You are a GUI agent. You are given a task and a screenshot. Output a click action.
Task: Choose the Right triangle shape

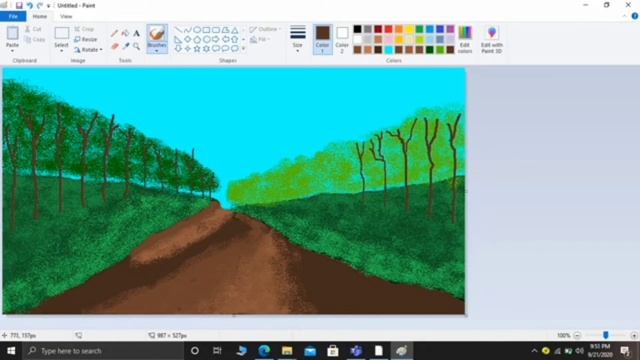[178, 40]
